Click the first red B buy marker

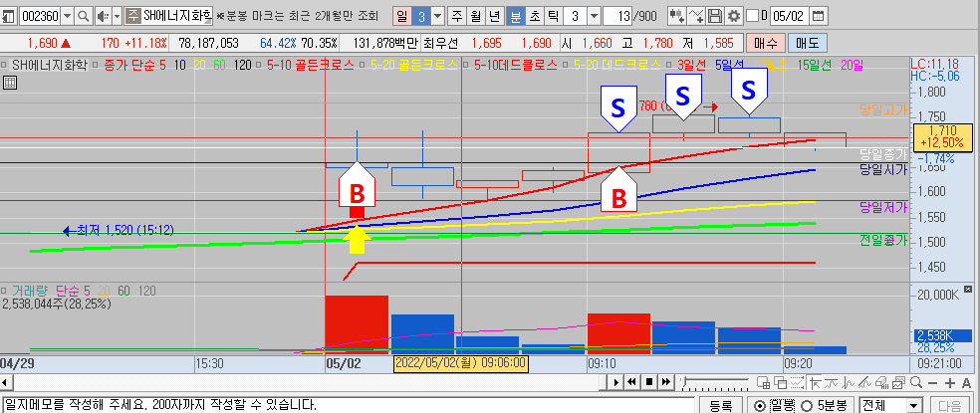coord(357,185)
